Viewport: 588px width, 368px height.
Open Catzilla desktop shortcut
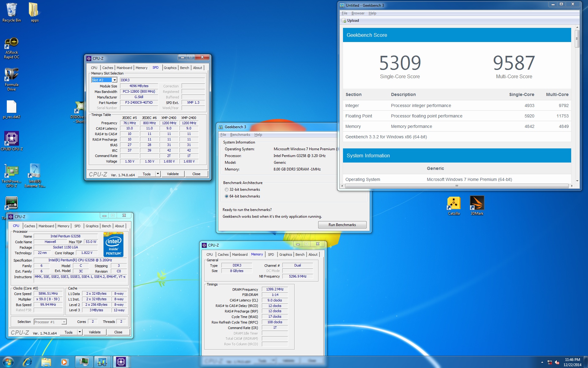(454, 206)
